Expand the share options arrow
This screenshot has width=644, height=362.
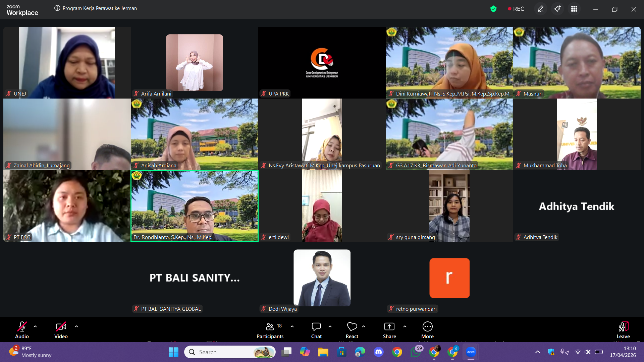405,326
